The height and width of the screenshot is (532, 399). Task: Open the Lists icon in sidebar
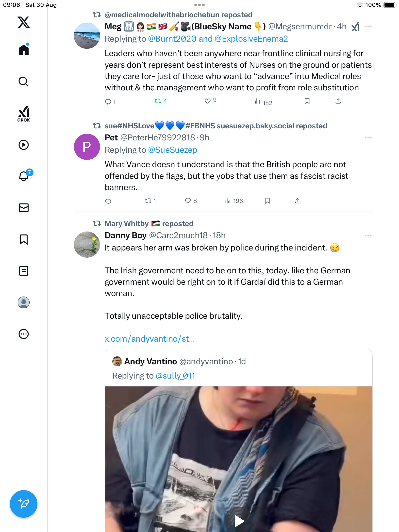(24, 271)
